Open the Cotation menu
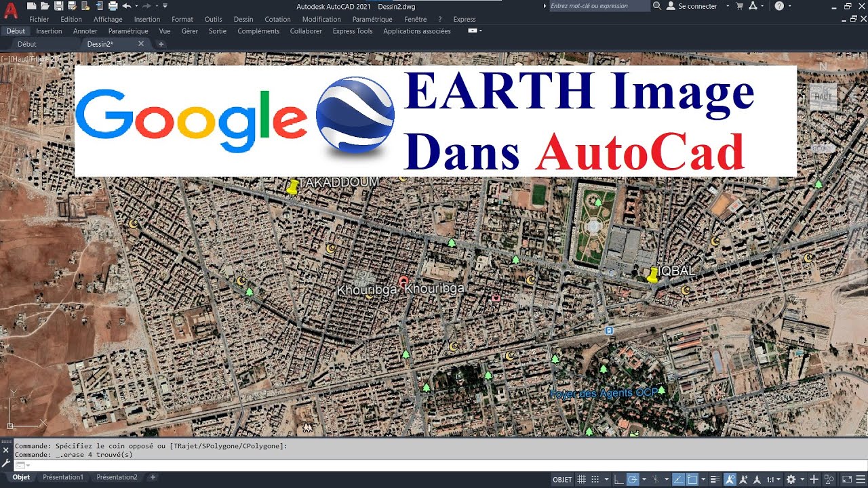Image resolution: width=868 pixels, height=488 pixels. click(277, 19)
